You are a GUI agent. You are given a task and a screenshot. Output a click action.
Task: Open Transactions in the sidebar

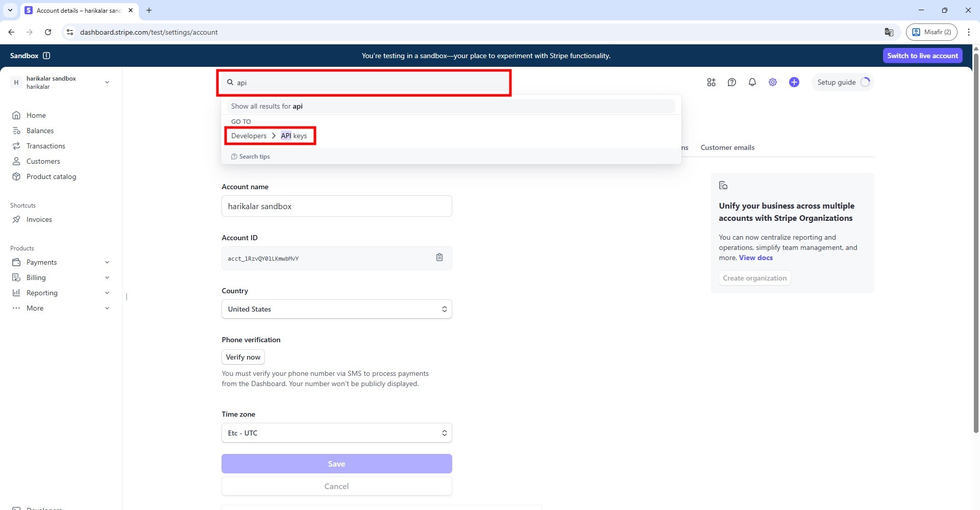(45, 146)
